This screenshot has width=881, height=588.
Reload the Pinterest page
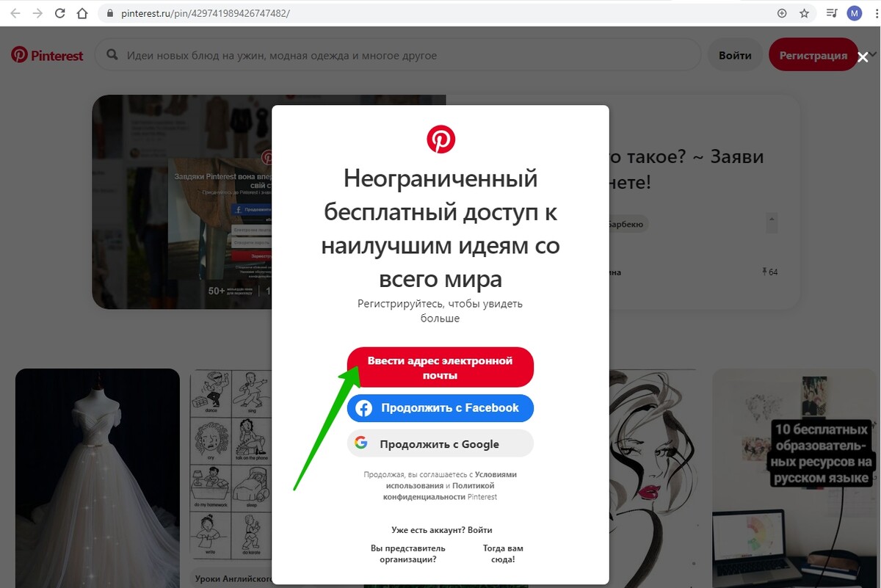[60, 13]
